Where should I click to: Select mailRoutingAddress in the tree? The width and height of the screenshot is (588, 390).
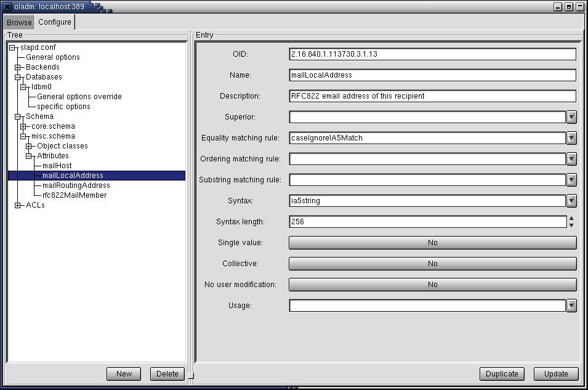[76, 185]
